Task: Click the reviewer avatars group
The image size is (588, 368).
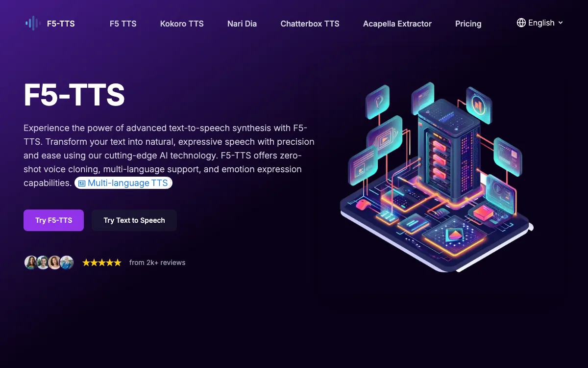Action: pos(49,263)
